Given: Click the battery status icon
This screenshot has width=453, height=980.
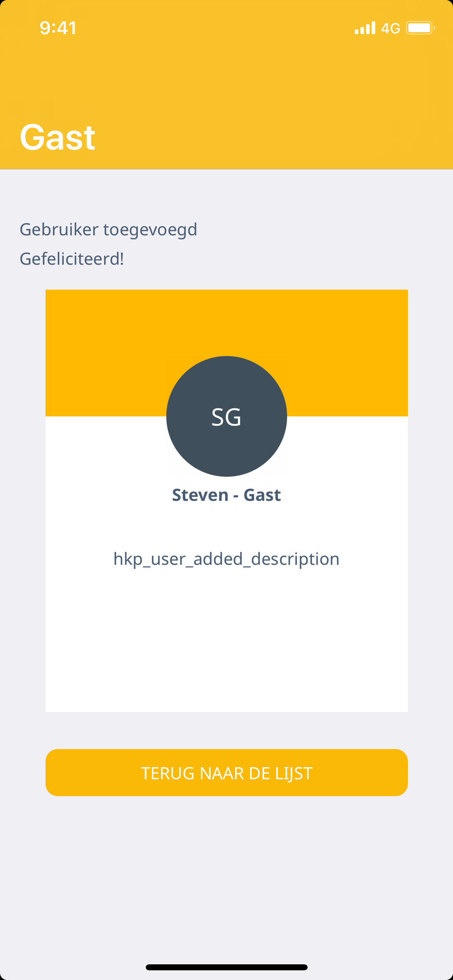Looking at the screenshot, I should (420, 28).
